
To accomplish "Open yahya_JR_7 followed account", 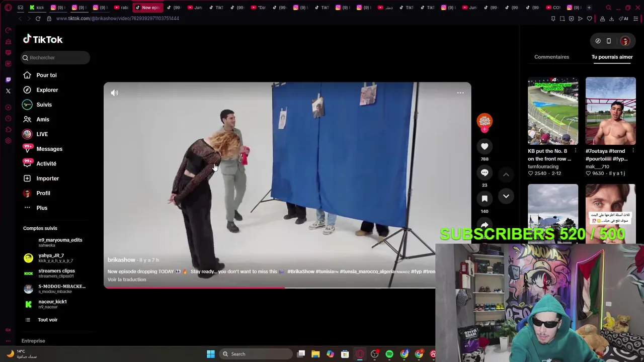I will coord(49,258).
